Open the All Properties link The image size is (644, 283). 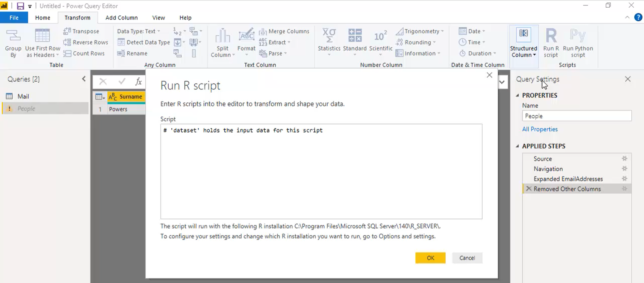pos(540,129)
